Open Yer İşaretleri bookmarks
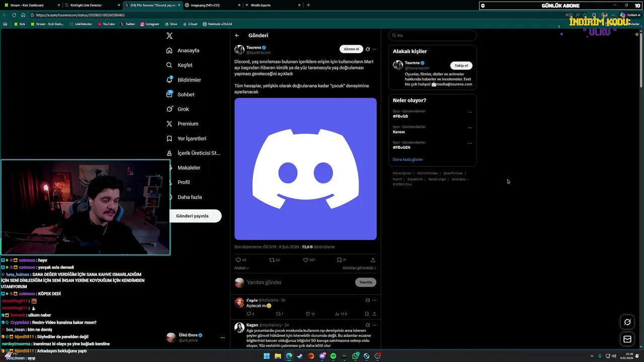Image resolution: width=644 pixels, height=362 pixels. [x=186, y=138]
